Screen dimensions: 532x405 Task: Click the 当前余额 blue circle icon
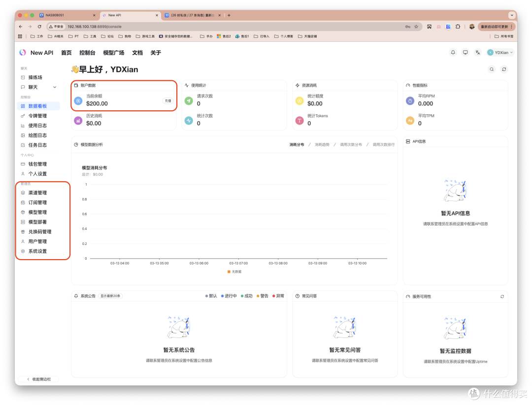78,101
